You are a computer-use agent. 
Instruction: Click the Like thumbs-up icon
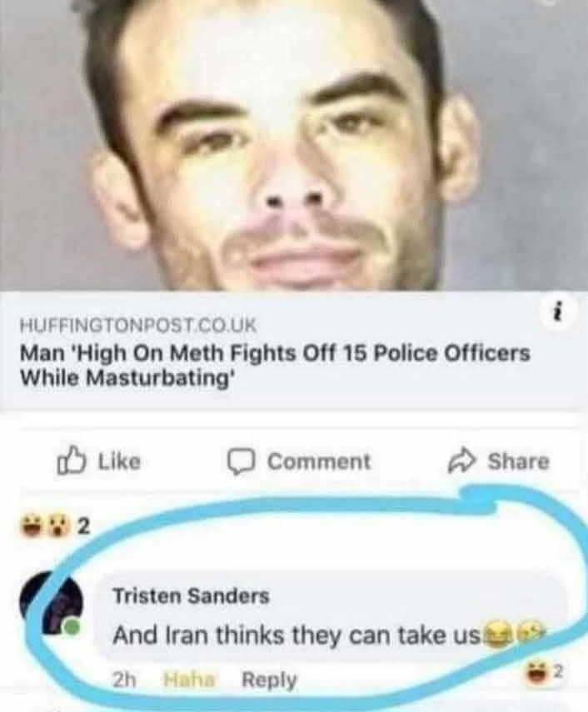click(72, 460)
